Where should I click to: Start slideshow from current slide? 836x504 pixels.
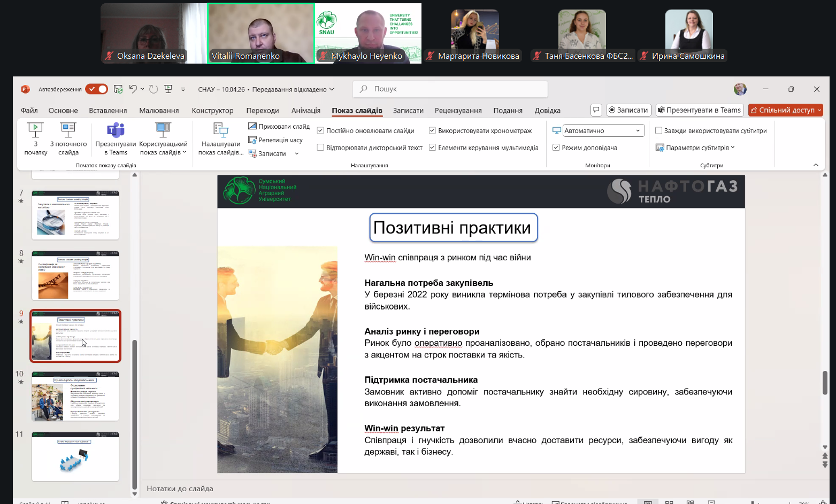68,138
